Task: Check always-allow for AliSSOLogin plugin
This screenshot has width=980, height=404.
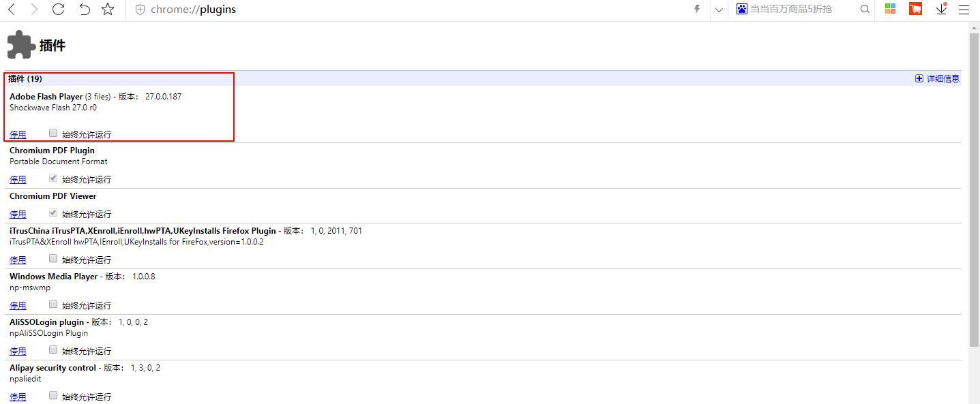Action: click(53, 350)
